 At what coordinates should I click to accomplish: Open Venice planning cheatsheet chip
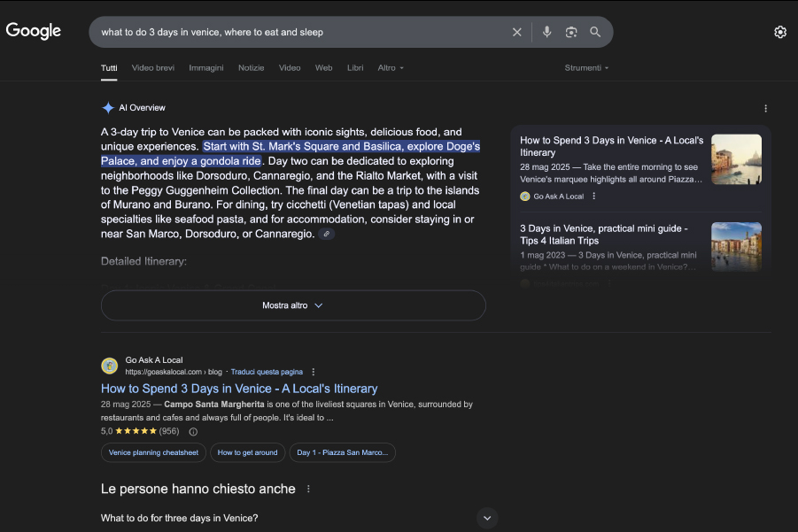point(153,452)
